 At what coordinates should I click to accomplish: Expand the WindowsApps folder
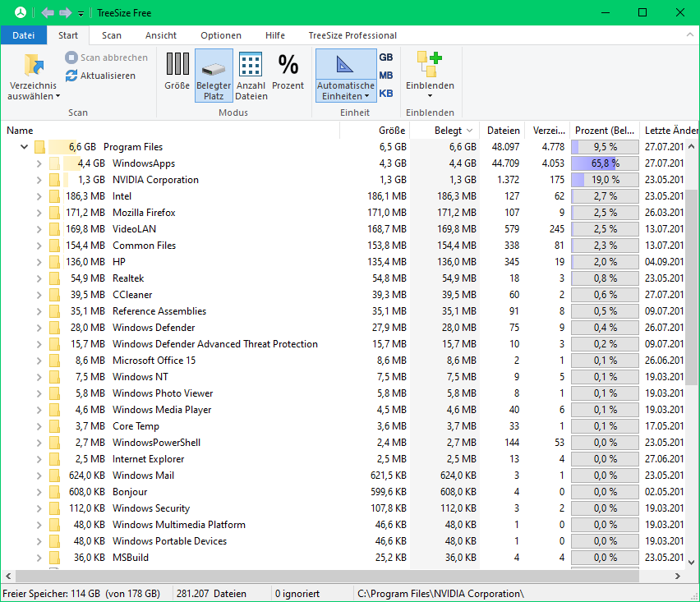39,163
